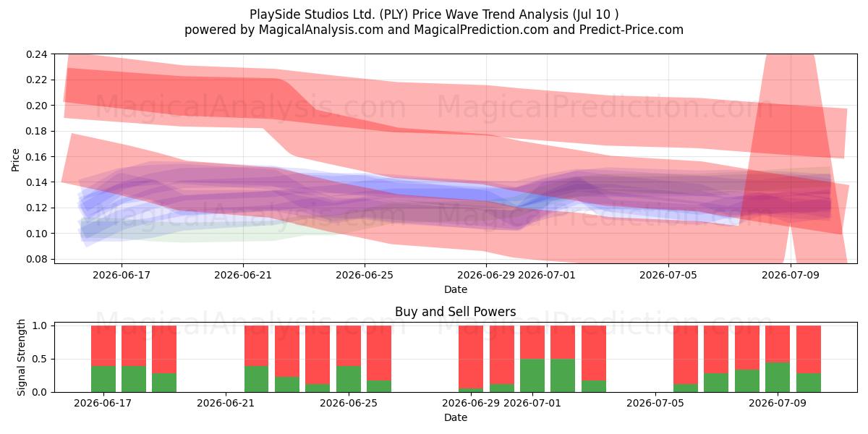Click the 2026-07-05 date tick under the Buy and Sell Powers chart

coord(655,403)
